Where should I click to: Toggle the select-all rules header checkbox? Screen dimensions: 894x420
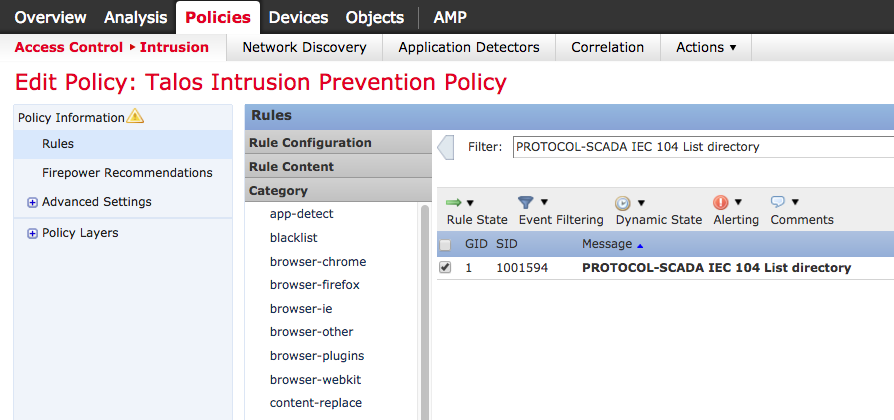[x=445, y=245]
